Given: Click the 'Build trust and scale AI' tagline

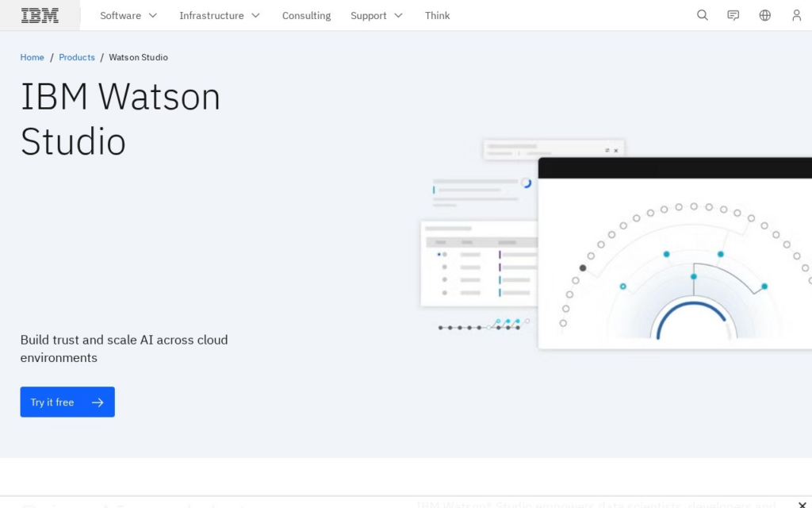Looking at the screenshot, I should point(124,348).
